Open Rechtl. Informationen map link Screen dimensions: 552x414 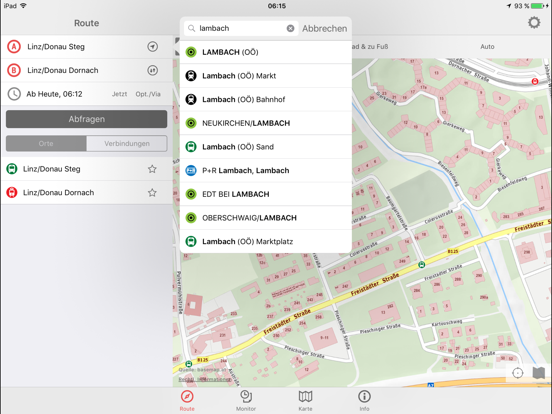205,379
